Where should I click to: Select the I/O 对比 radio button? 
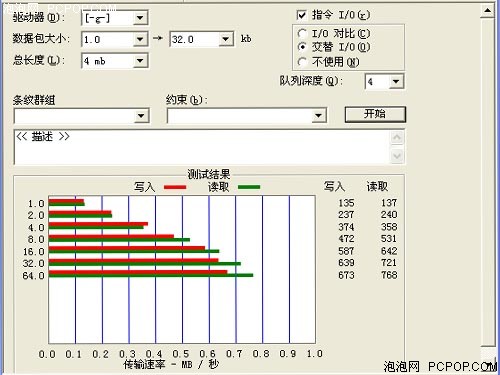point(302,33)
